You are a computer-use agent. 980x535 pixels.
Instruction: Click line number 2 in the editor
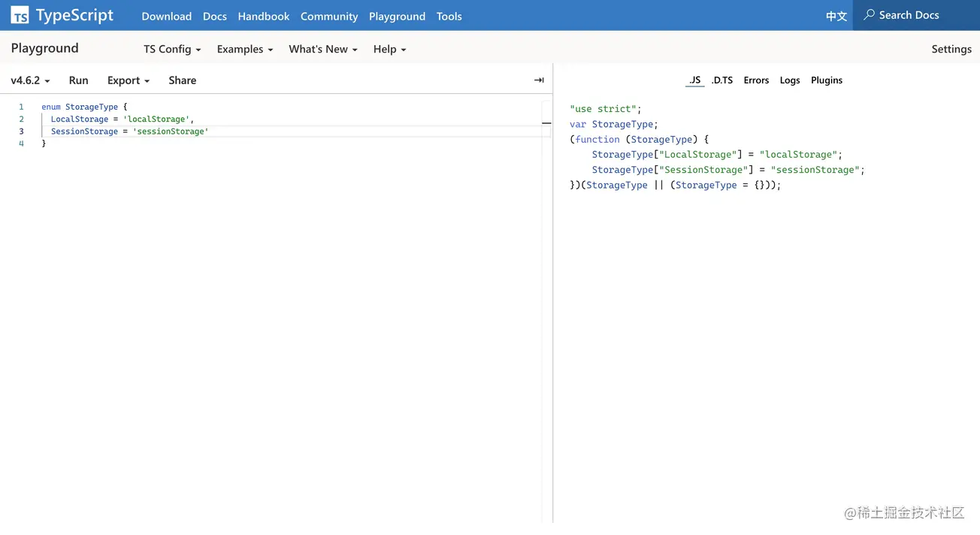coord(21,119)
